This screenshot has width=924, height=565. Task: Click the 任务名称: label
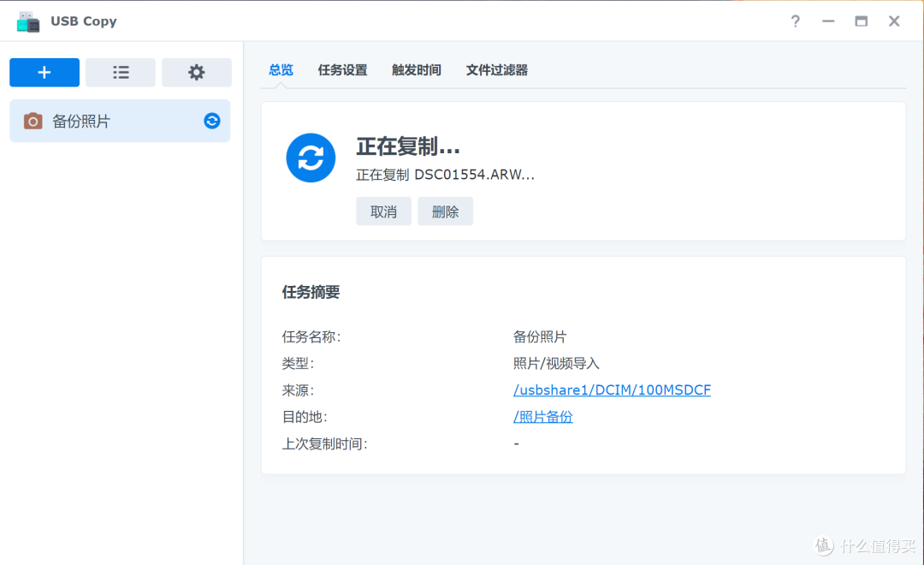click(x=311, y=336)
